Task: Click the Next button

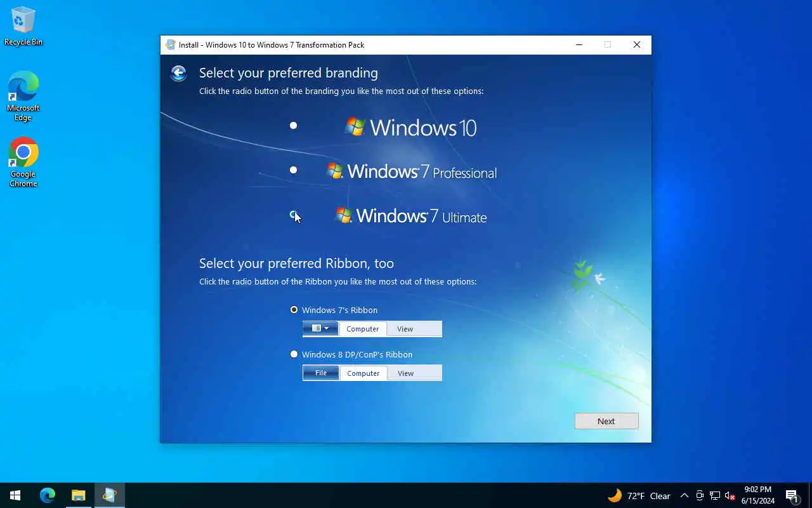Action: [606, 421]
